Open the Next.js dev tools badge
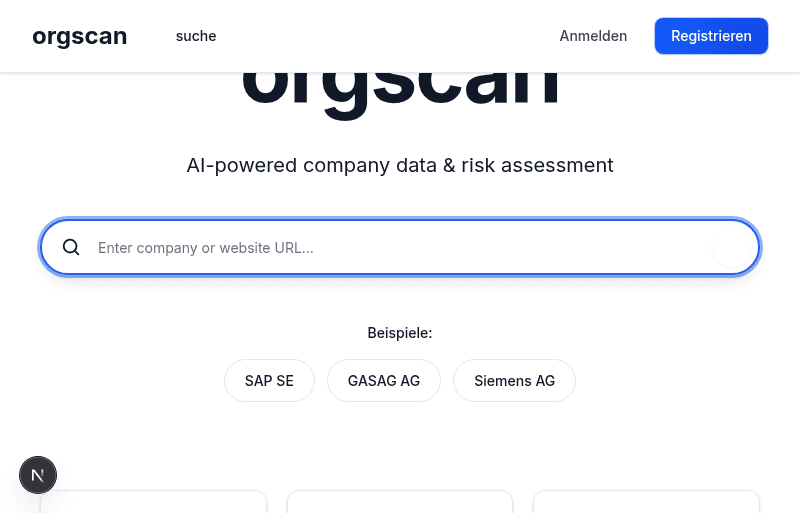Screen dimensions: 800x513 tap(38, 475)
